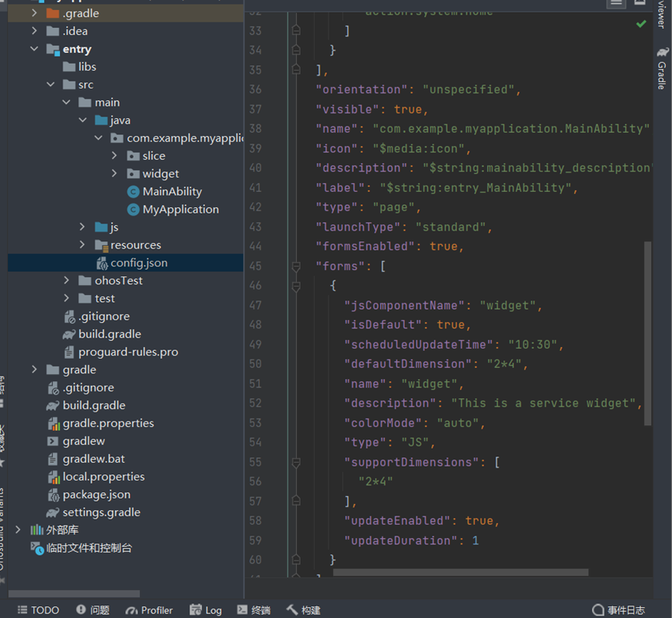Open the Gradle tool window

coord(662,68)
